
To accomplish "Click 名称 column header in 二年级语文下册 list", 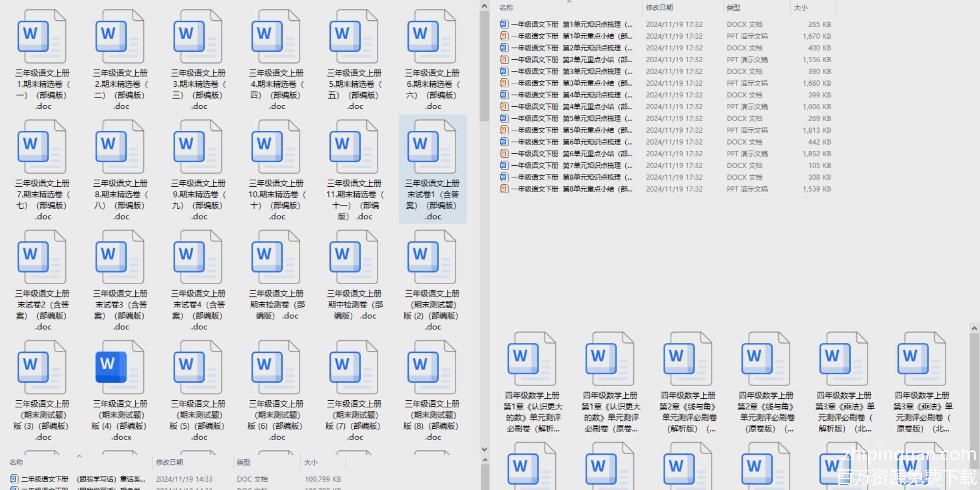I will click(x=16, y=462).
